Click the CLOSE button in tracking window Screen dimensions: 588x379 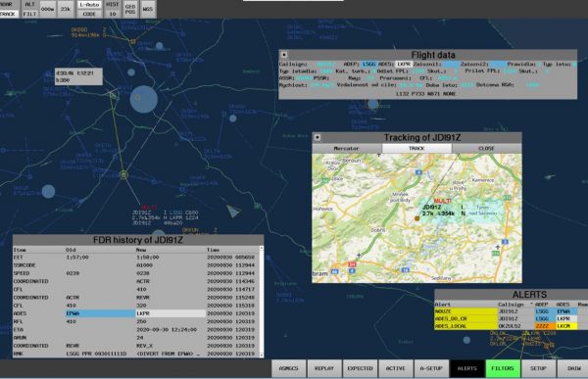487,149
